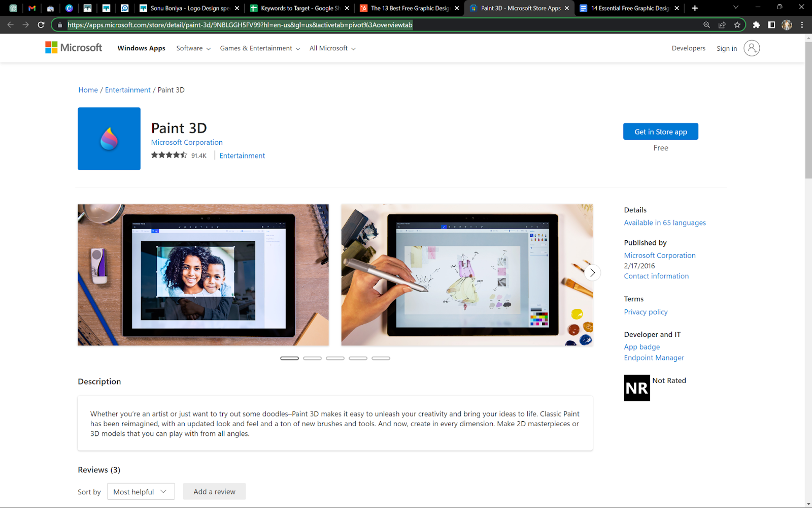
Task: Click the Get in Store app button
Action: tap(660, 132)
